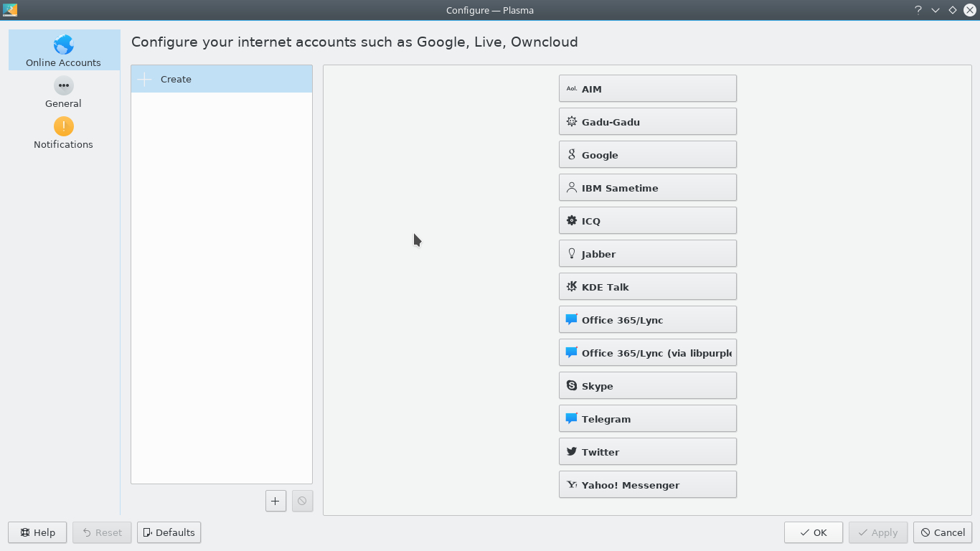Screen dimensions: 980x551
Task: Choose the Jabber provider button
Action: pyautogui.click(x=648, y=253)
